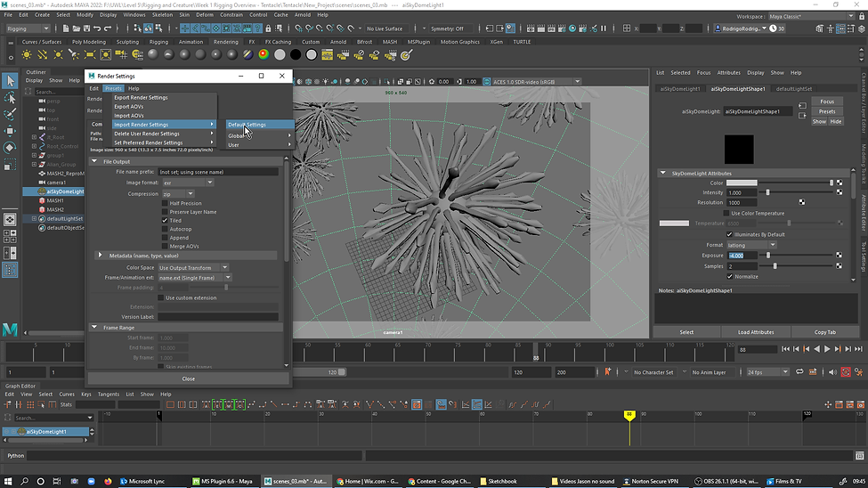The image size is (868, 488).
Task: Uncheck the Normalize checkbox
Action: click(x=730, y=276)
